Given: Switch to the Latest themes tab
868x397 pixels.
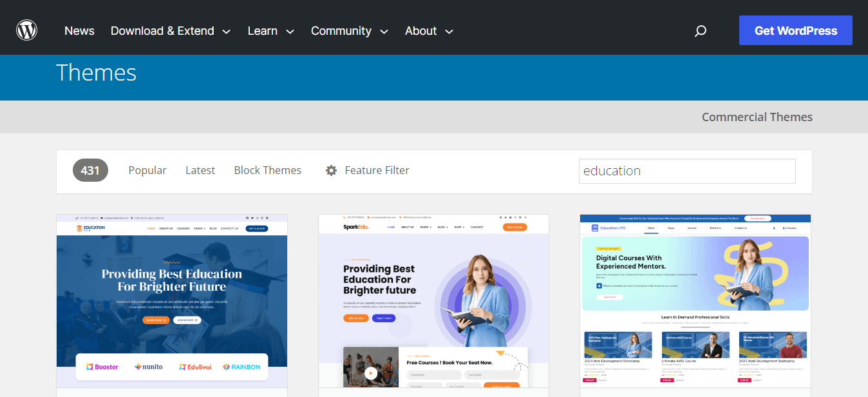Looking at the screenshot, I should [200, 170].
